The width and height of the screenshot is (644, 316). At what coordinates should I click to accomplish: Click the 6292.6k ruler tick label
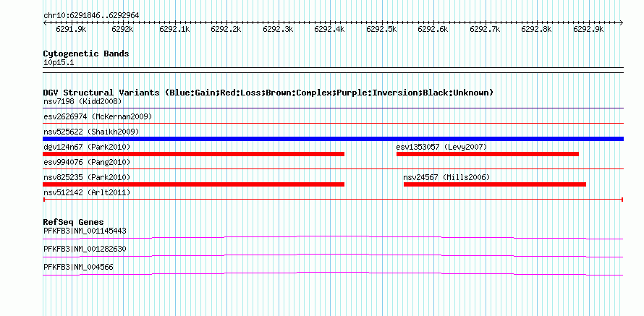point(433,29)
